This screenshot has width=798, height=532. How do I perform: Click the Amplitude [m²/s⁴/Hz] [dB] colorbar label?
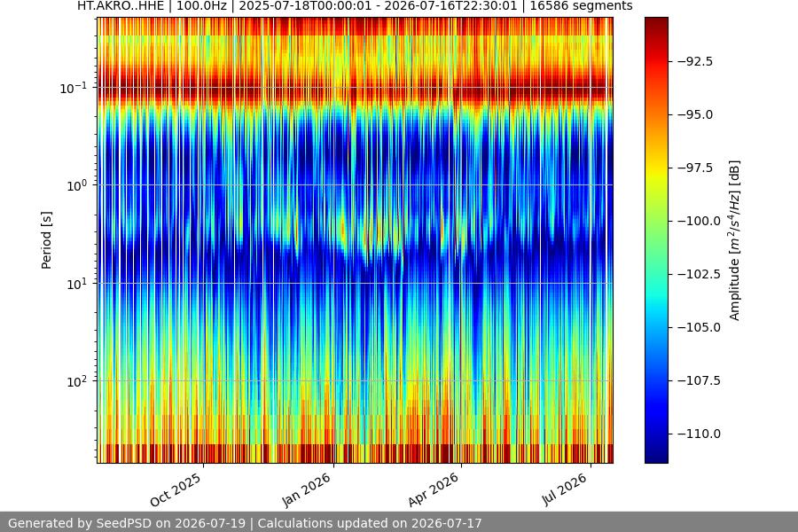[734, 240]
